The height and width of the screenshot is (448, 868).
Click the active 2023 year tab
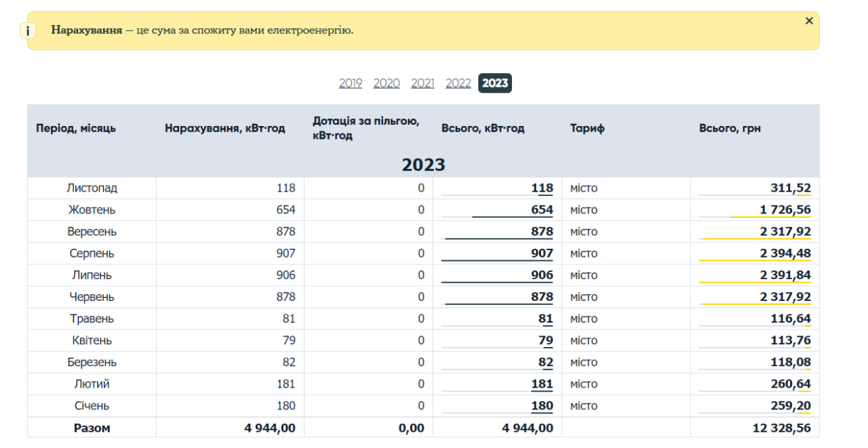495,83
